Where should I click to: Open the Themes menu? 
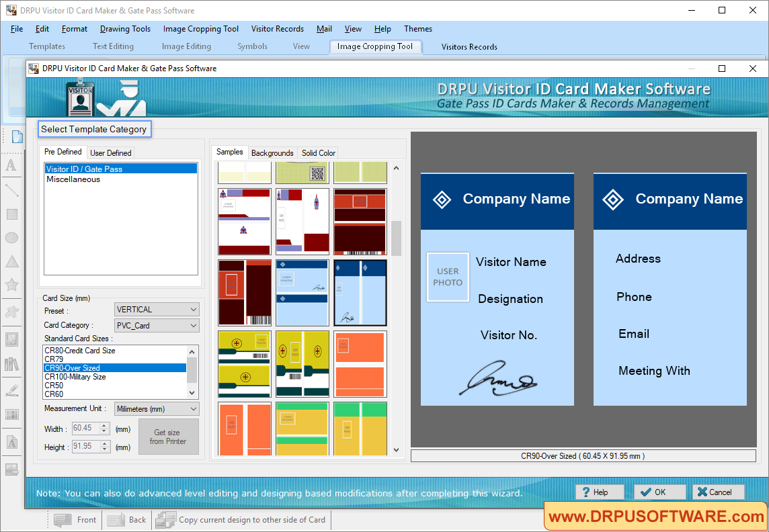417,29
